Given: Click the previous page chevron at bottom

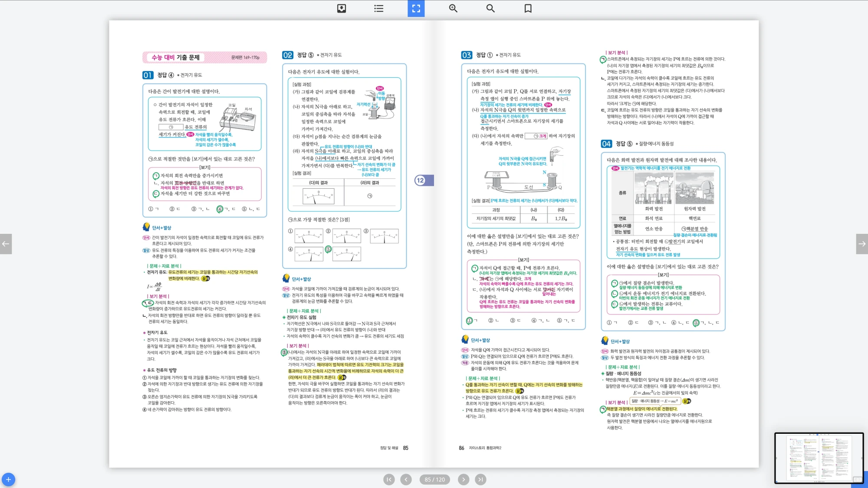Looking at the screenshot, I should pyautogui.click(x=406, y=479).
